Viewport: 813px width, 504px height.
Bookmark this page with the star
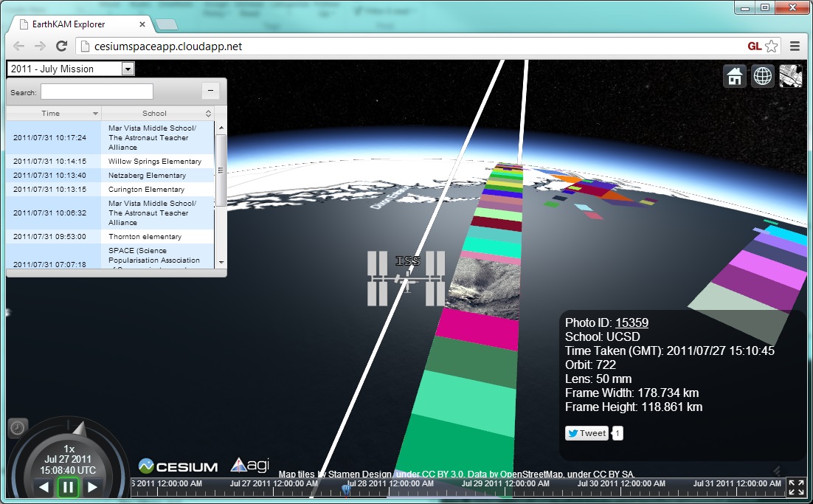point(772,46)
